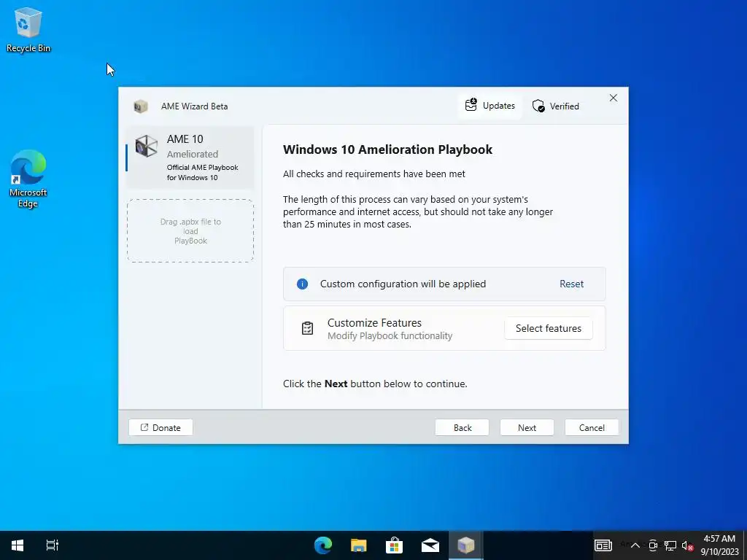Viewport: 747px width, 560px height.
Task: Click the Modify Playbook functionality subtitle
Action: point(390,335)
